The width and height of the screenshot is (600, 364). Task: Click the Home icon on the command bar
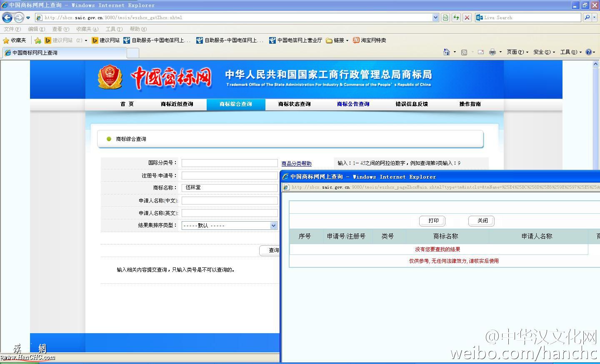pyautogui.click(x=447, y=52)
